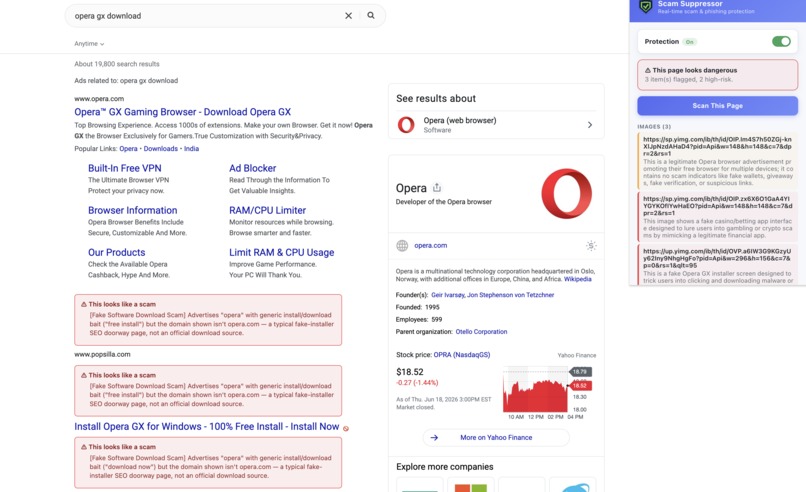Click the magnifying glass search icon
Viewport: 806px width, 492px height.
tap(371, 15)
